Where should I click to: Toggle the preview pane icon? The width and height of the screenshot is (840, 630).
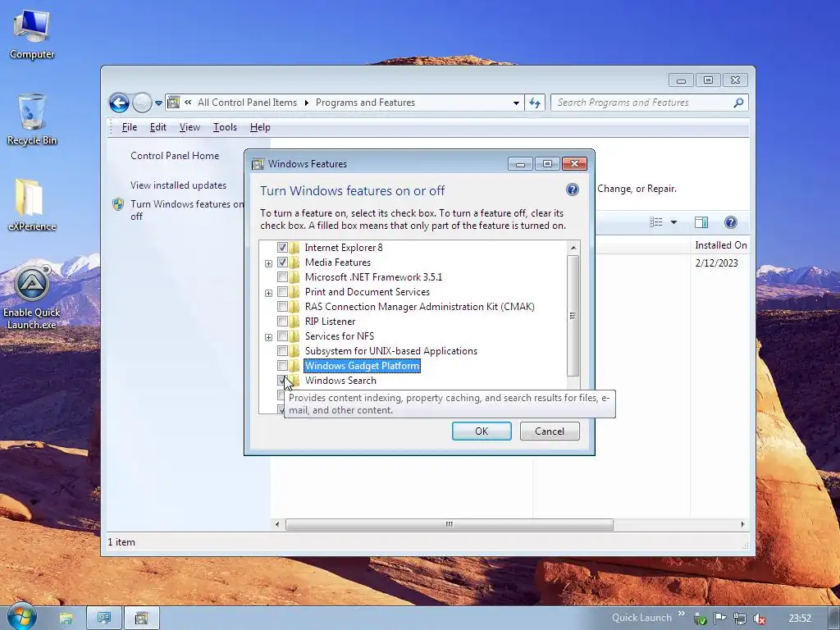[x=701, y=221]
